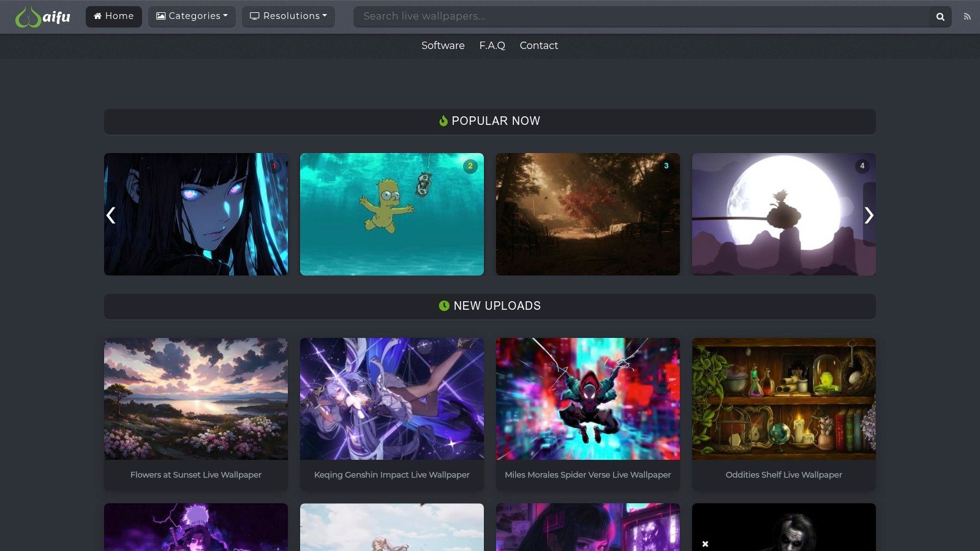This screenshot has height=551, width=980.
Task: Open the Oddities Shelf thumbnail
Action: click(x=784, y=399)
